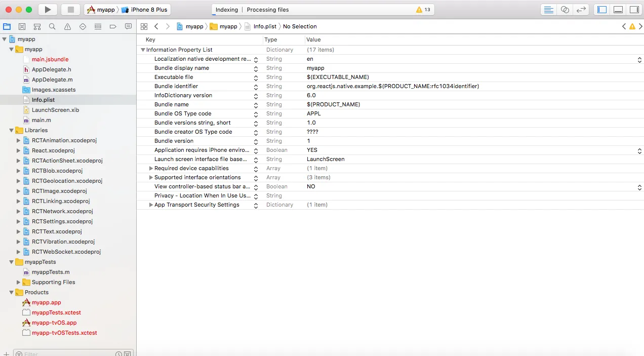This screenshot has height=356, width=644.
Task: Click No Selection in jump bar
Action: (300, 26)
